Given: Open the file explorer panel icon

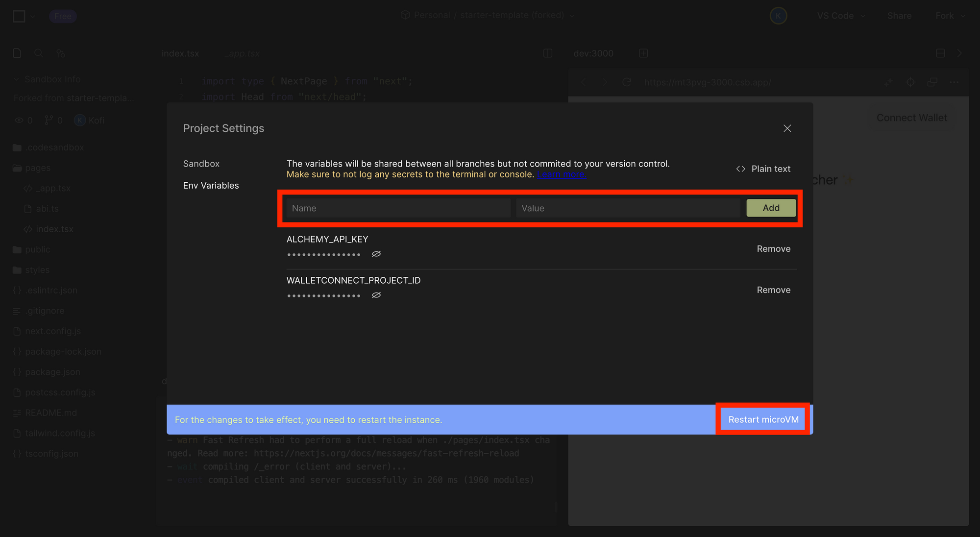Looking at the screenshot, I should coord(17,53).
